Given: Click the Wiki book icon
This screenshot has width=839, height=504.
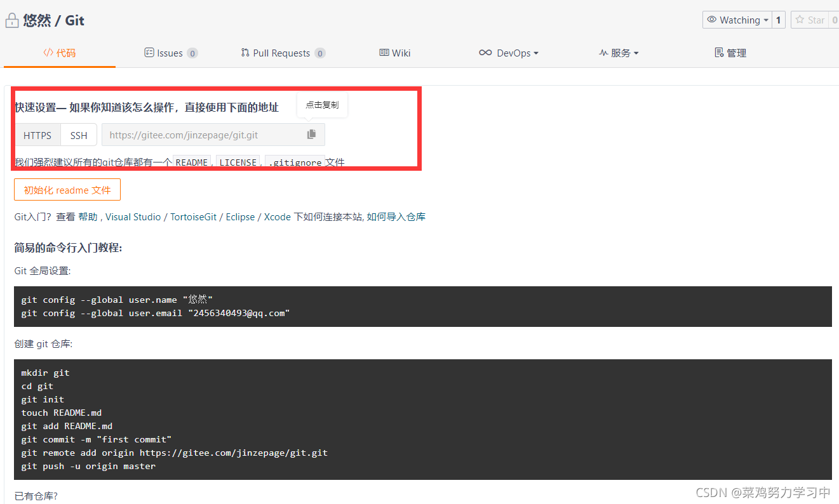Looking at the screenshot, I should point(384,53).
